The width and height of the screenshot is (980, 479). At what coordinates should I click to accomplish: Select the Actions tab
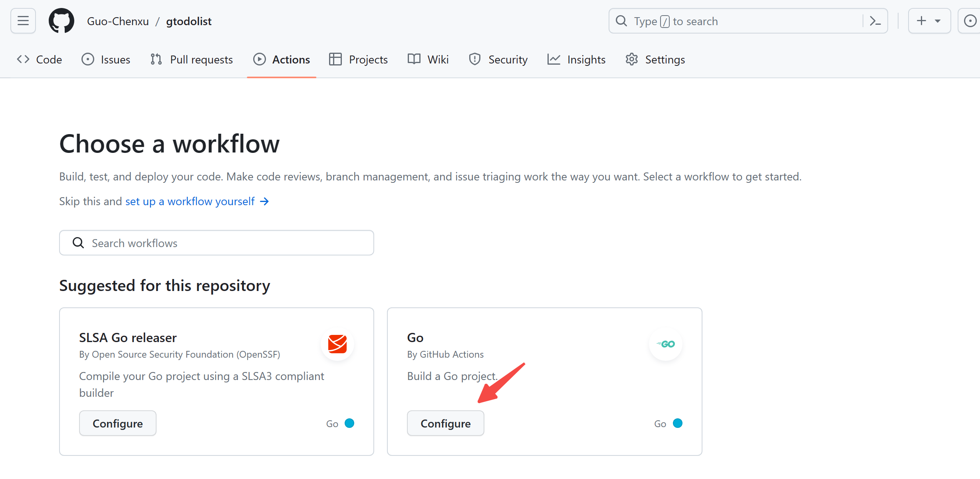coord(282,59)
